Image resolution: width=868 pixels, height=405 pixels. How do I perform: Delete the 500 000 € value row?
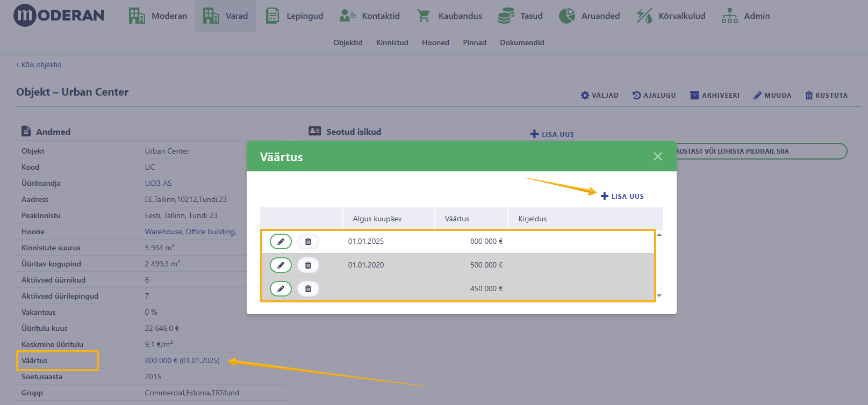(308, 265)
